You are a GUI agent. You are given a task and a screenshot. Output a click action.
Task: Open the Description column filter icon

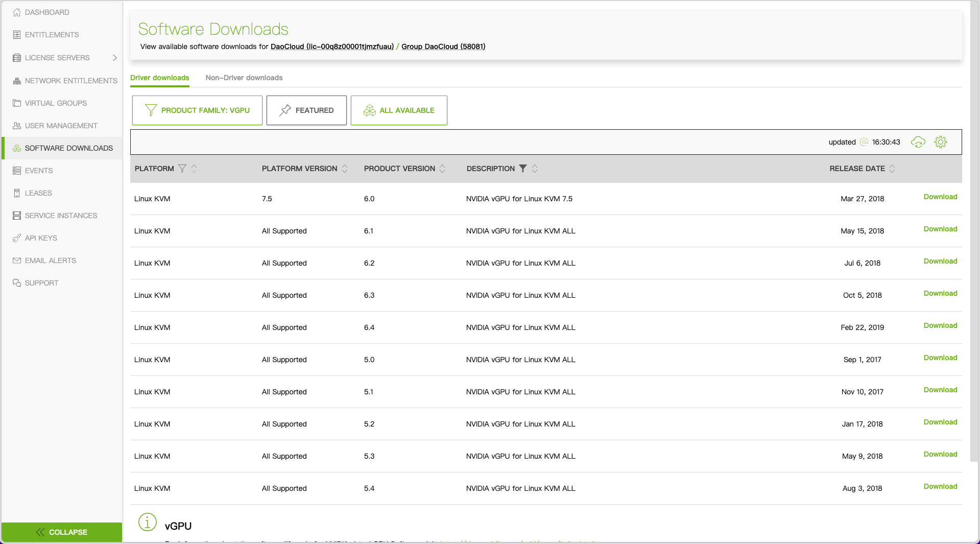click(x=522, y=169)
